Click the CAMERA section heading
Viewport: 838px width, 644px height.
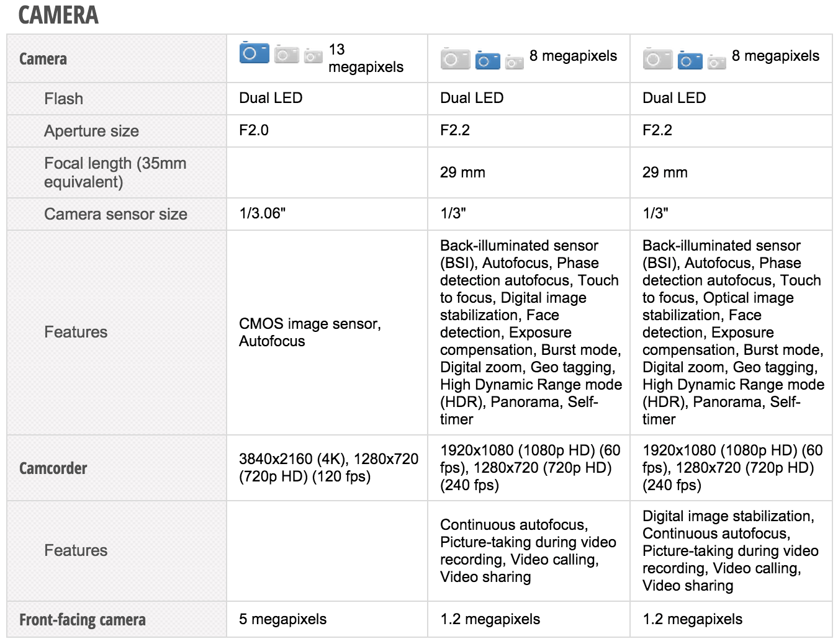point(58,15)
